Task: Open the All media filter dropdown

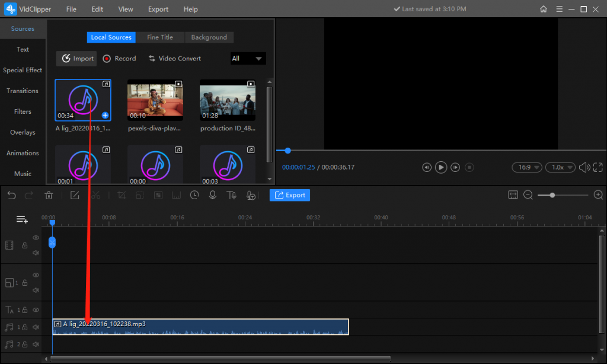Action: click(248, 59)
